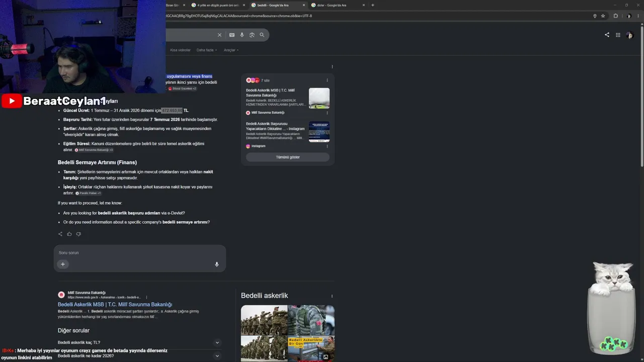Open the Instagram source card thumbnail image

tap(319, 132)
